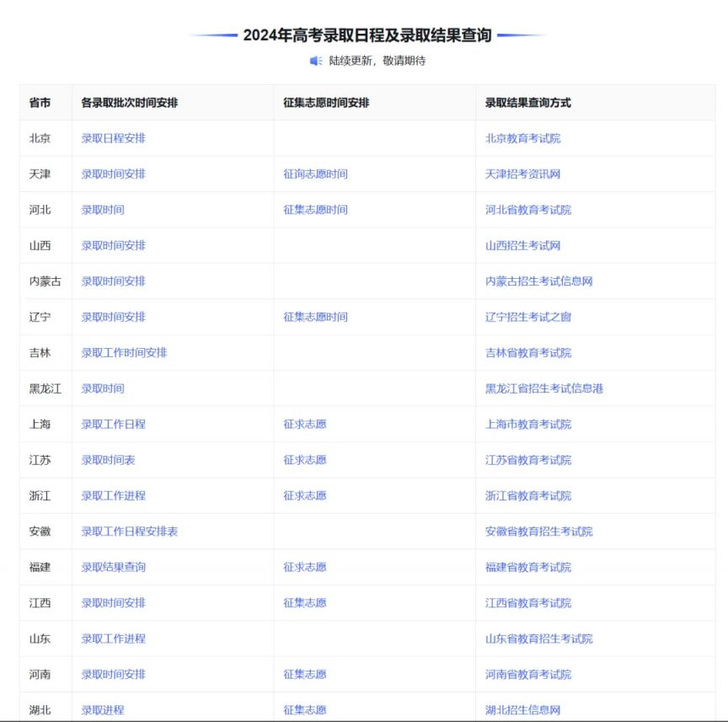Open Tianjin 录取时间安排 link
The image size is (728, 722).
[x=113, y=174]
